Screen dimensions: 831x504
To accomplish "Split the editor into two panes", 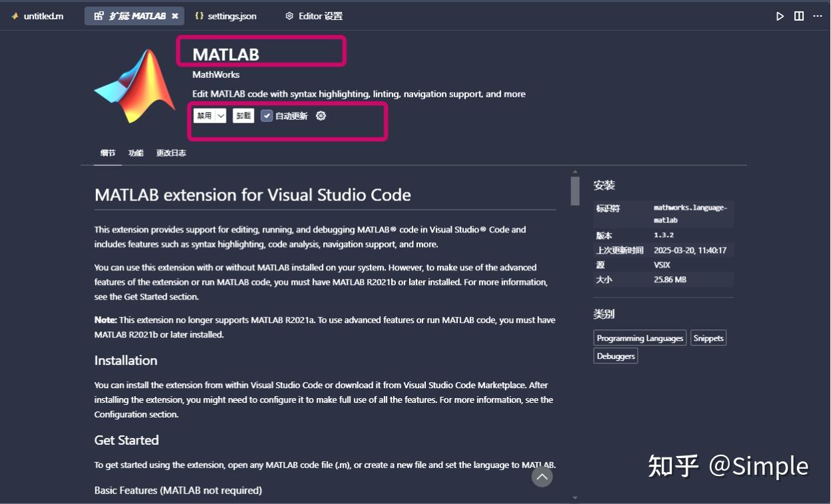I will click(x=798, y=15).
